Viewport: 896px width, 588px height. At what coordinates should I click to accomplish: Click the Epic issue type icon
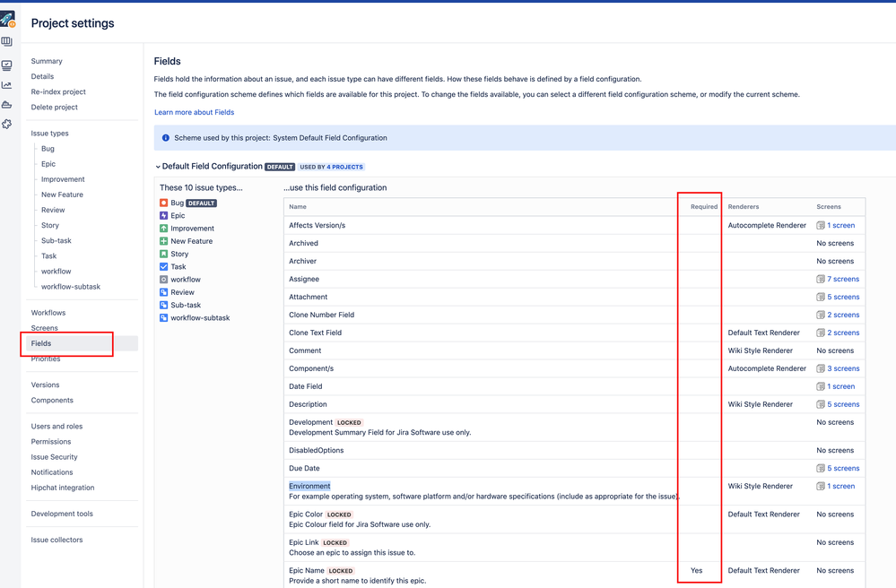click(163, 215)
